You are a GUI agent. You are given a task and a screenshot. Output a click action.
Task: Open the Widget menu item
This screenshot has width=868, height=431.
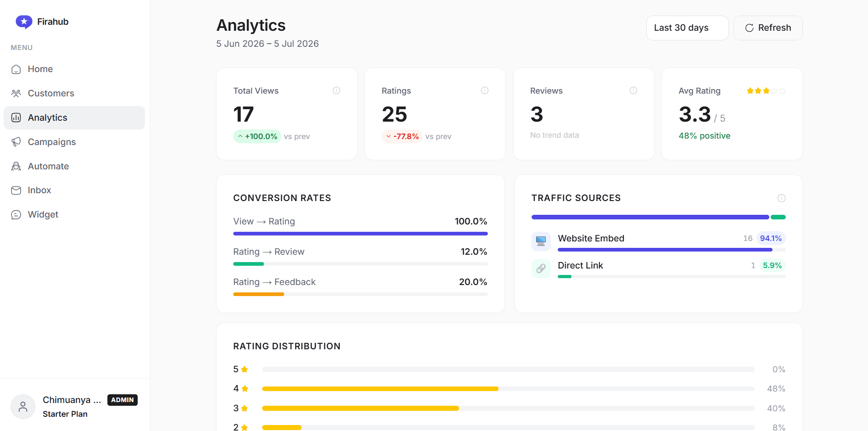coord(74,215)
